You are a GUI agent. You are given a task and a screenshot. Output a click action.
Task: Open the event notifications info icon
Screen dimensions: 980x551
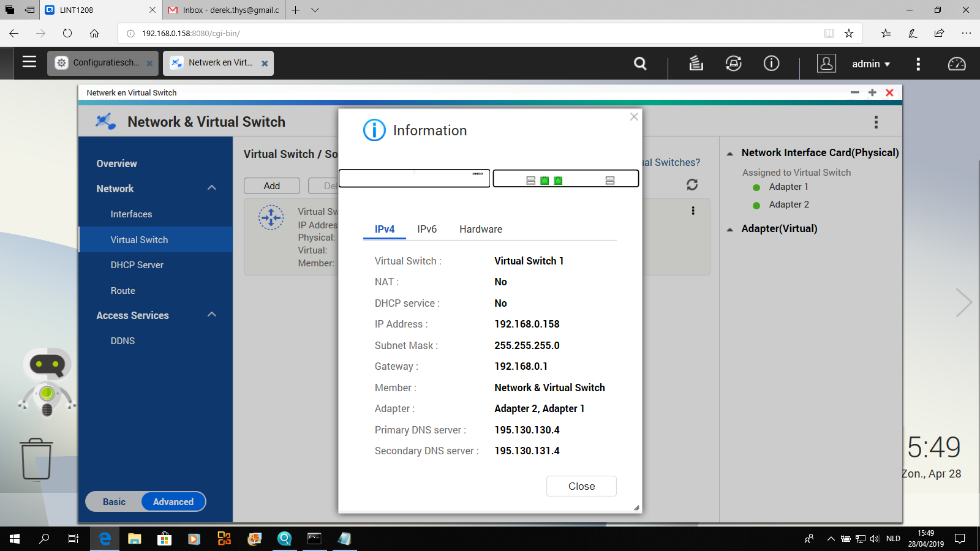[771, 63]
